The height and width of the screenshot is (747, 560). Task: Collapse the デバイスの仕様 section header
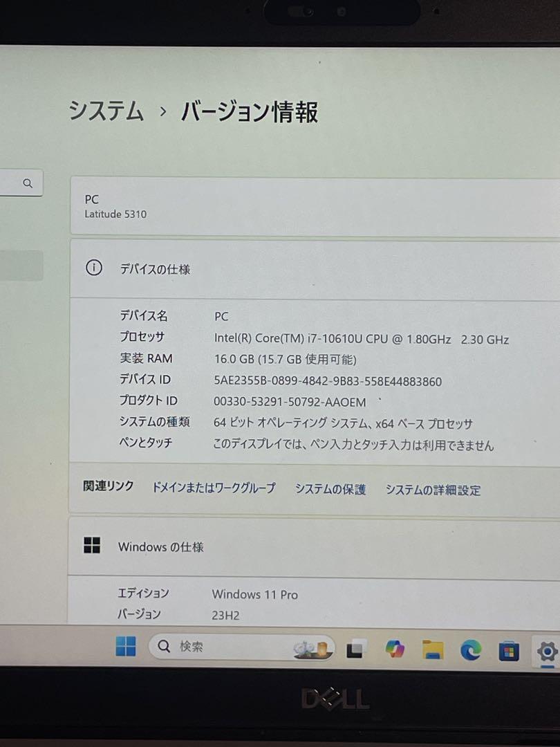[x=315, y=269]
